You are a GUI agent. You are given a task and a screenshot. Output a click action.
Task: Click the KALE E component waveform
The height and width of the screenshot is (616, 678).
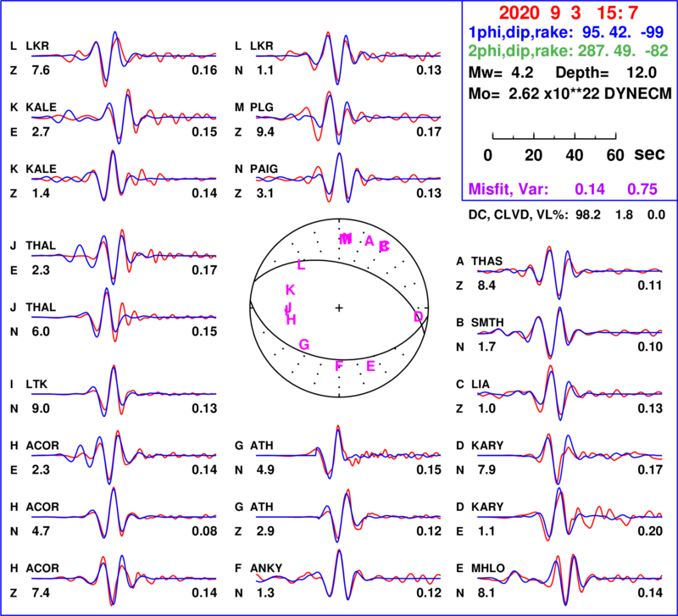point(124,117)
